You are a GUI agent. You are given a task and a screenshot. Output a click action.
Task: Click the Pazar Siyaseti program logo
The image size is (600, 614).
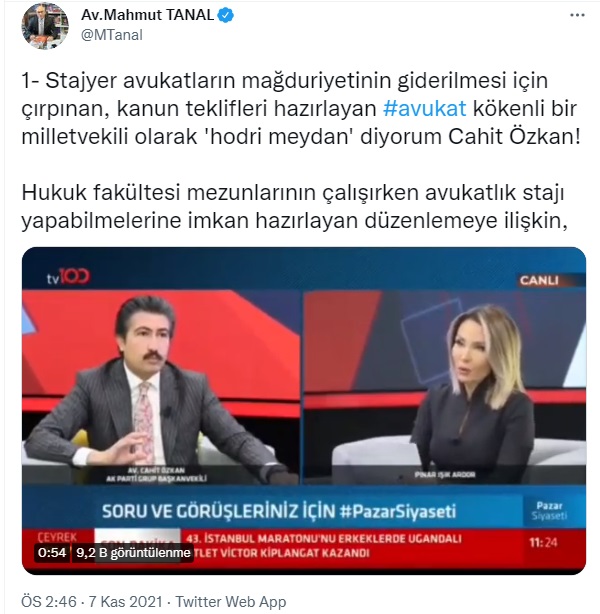tap(549, 511)
